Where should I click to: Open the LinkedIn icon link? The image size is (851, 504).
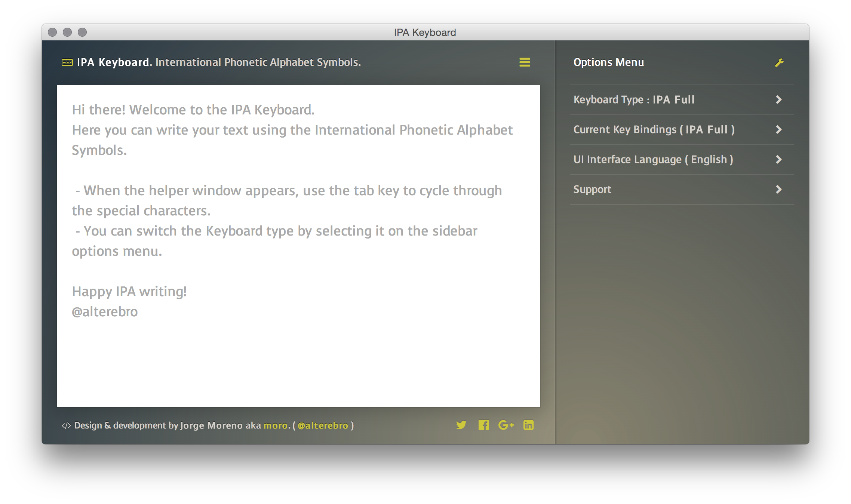tap(528, 425)
